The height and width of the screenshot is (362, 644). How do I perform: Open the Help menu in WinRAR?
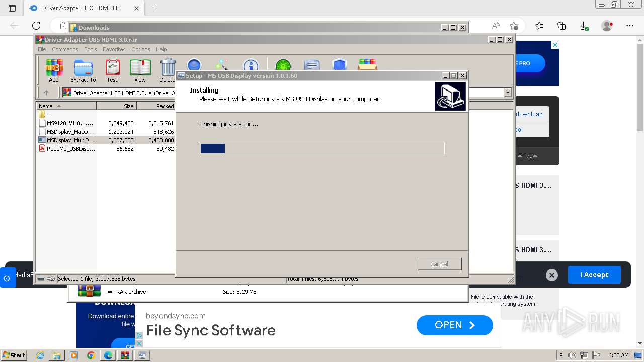point(161,49)
